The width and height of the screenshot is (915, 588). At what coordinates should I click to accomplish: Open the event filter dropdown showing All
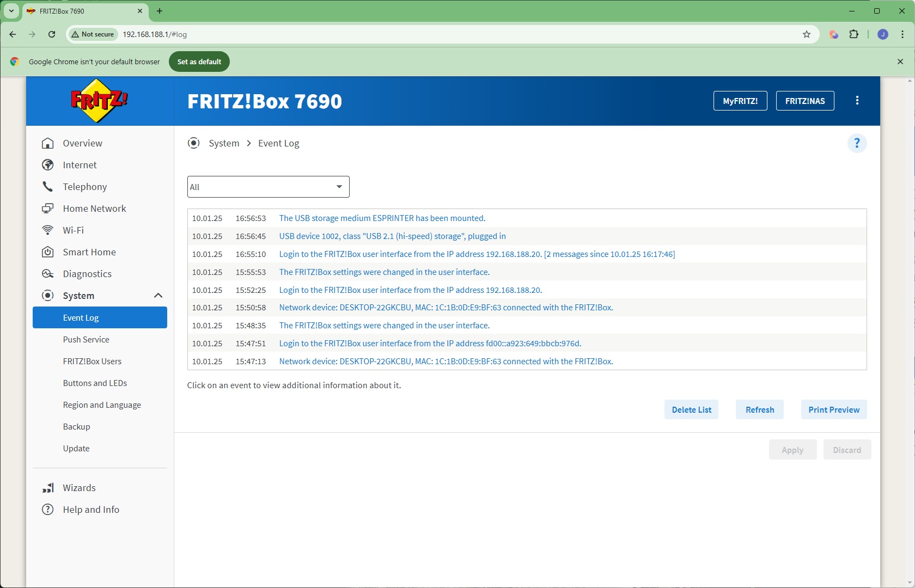coord(269,187)
